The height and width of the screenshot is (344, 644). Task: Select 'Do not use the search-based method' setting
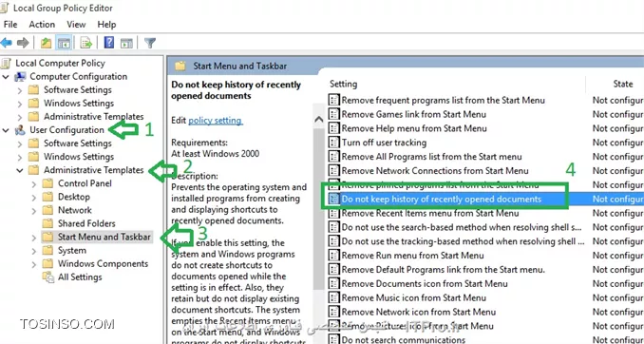462,227
